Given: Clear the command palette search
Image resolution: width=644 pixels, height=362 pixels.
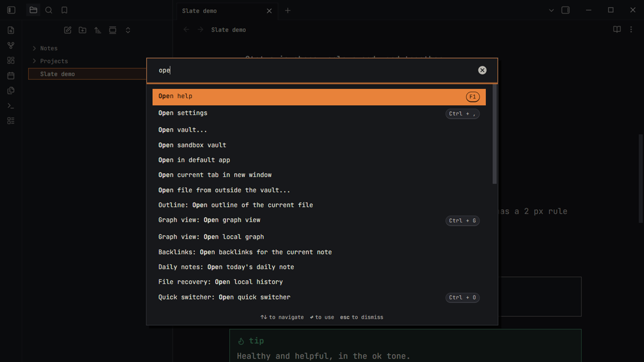Looking at the screenshot, I should [482, 70].
